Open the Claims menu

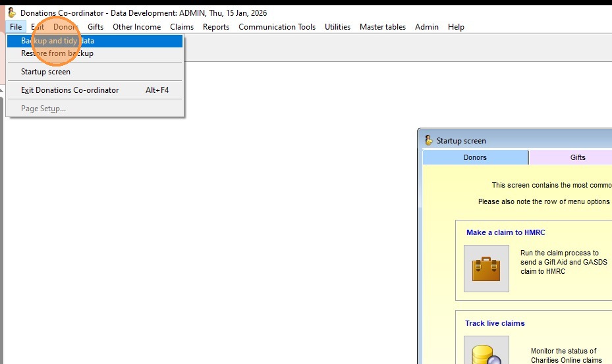pyautogui.click(x=182, y=27)
